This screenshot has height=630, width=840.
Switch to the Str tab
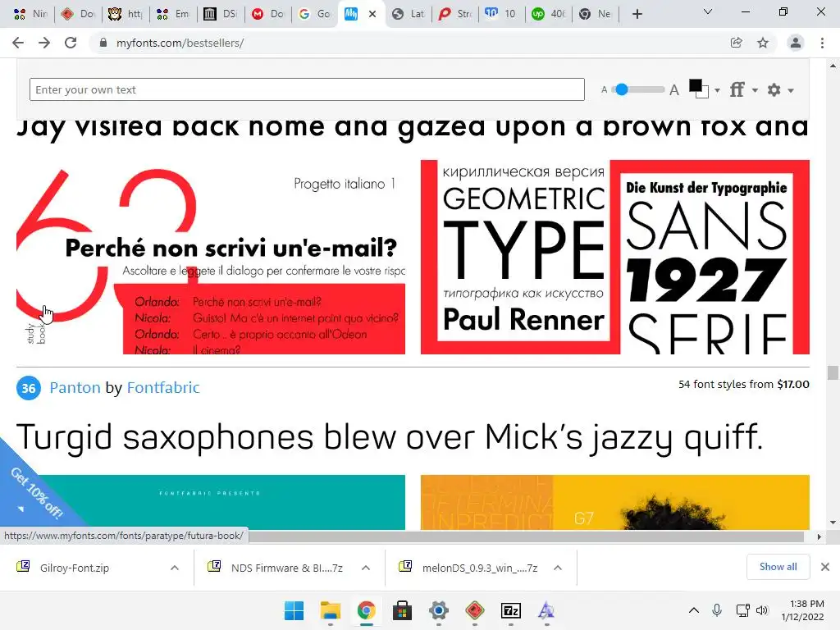(455, 14)
